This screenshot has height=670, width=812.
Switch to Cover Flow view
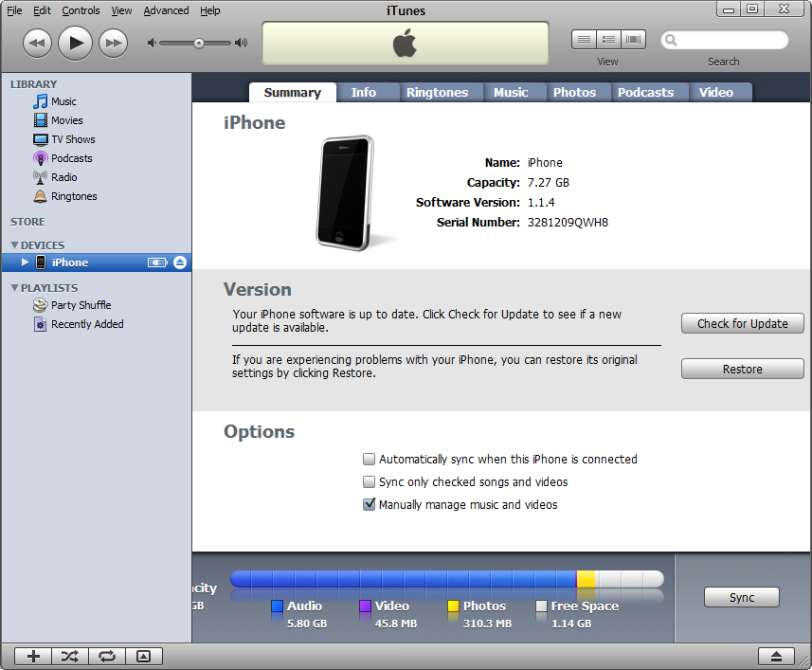[x=633, y=40]
